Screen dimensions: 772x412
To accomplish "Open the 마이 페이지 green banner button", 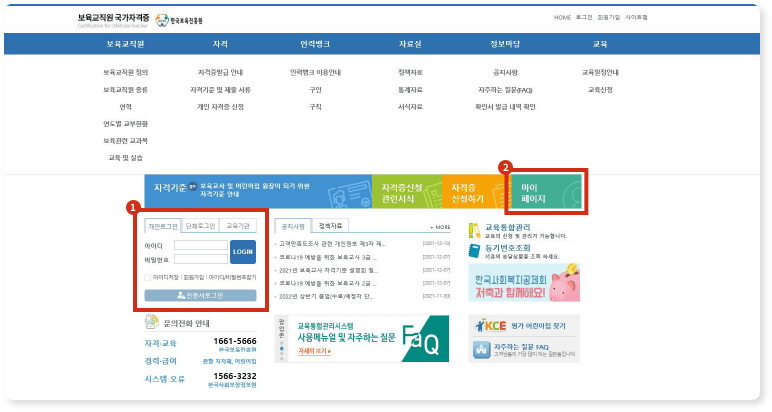I will pyautogui.click(x=546, y=192).
